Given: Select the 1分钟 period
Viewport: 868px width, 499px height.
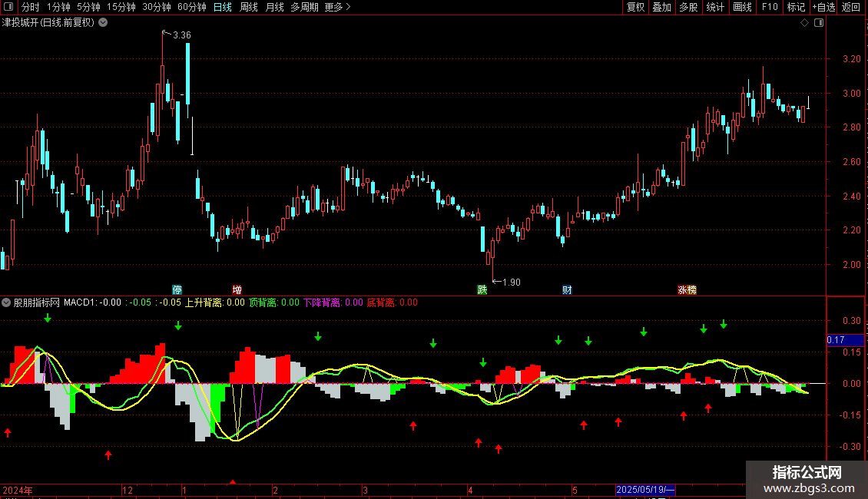Looking at the screenshot, I should click(58, 7).
